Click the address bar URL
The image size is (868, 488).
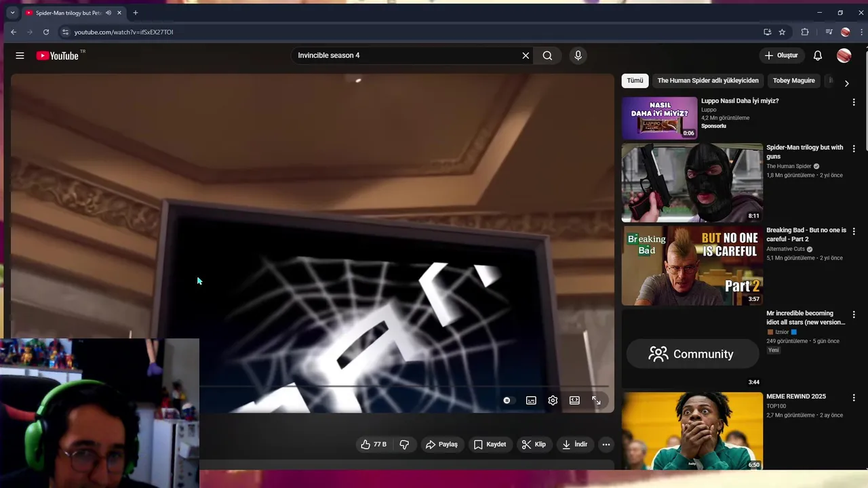click(x=123, y=32)
